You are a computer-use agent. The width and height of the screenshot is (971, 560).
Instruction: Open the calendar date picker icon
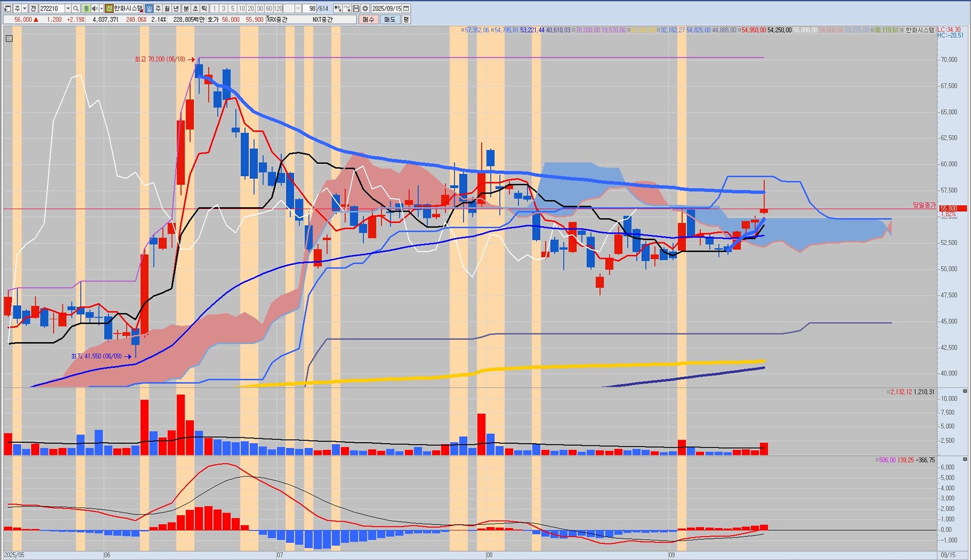[406, 9]
